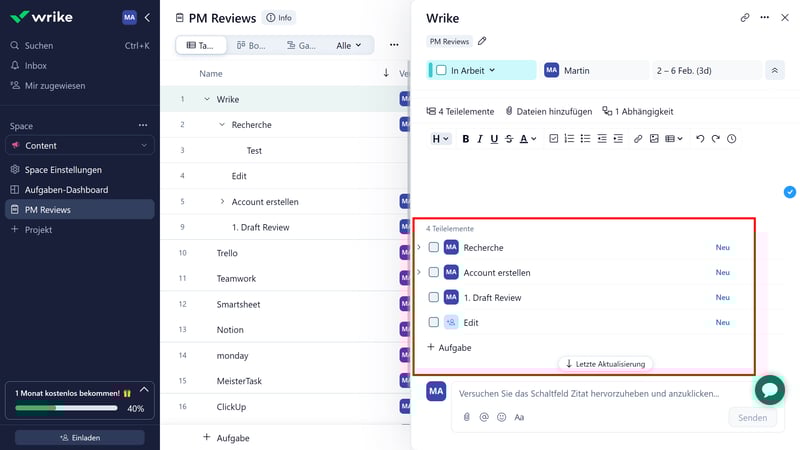
Task: Open emoji picker in comment
Action: click(x=502, y=417)
